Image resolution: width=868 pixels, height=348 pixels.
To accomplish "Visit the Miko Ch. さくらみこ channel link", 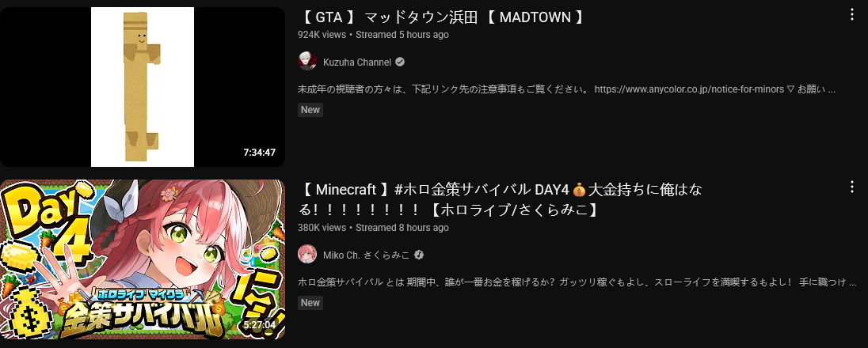I will 367,255.
